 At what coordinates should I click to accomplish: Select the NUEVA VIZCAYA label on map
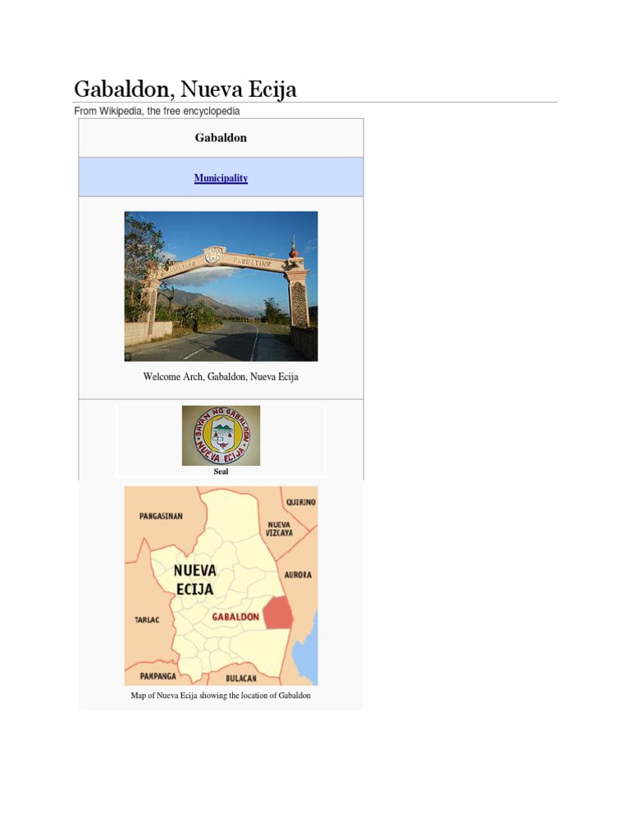click(x=279, y=529)
